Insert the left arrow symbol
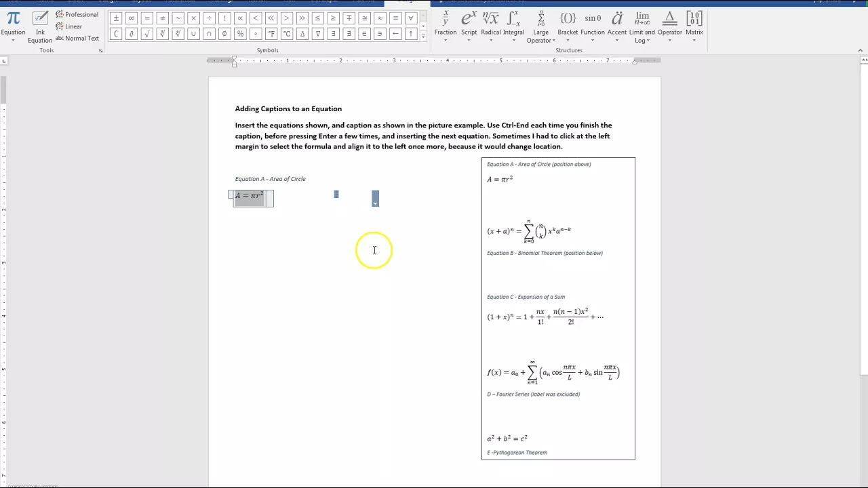Image resolution: width=868 pixels, height=488 pixels. tap(395, 34)
